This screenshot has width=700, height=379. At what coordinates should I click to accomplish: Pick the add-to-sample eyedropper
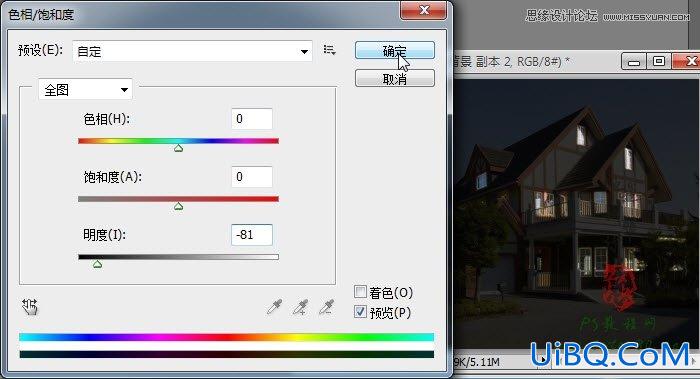[x=300, y=307]
